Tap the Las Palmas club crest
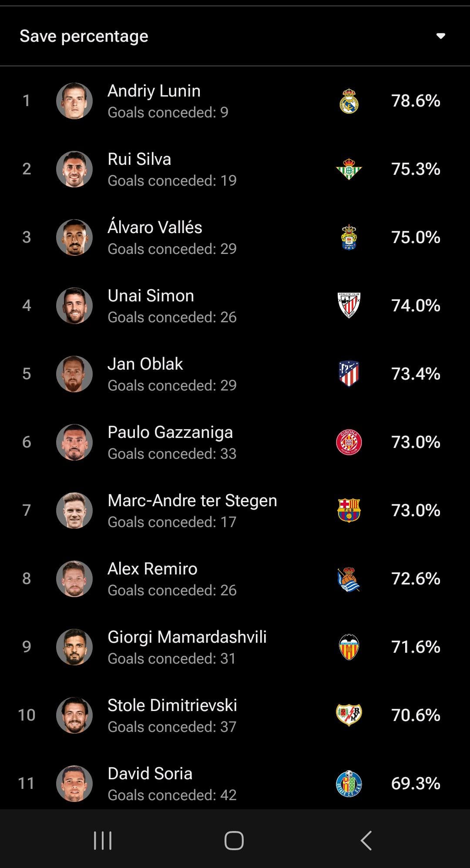The image size is (470, 868). pyautogui.click(x=349, y=237)
